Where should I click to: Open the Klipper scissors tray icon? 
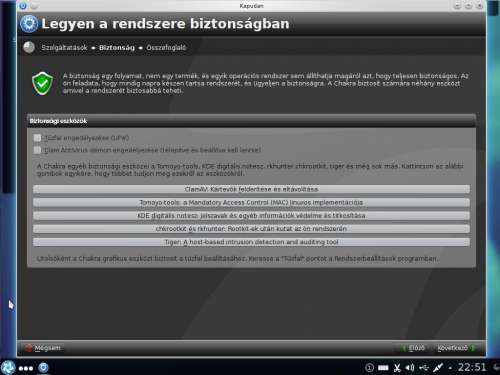pyautogui.click(x=397, y=368)
